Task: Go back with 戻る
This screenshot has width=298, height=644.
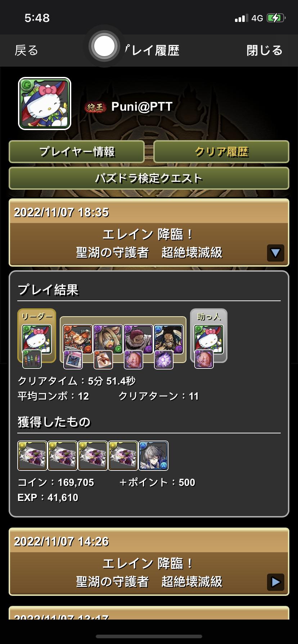Action: click(x=26, y=50)
